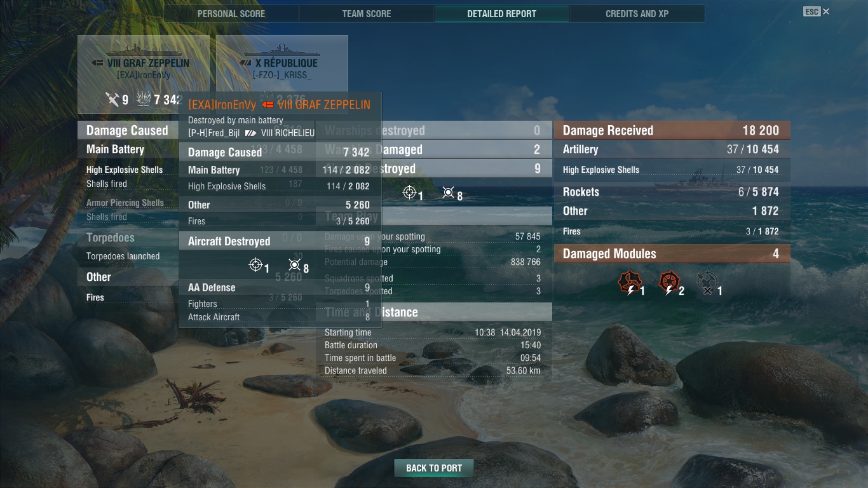Click the steering gear damaged module icon
This screenshot has width=868, height=488.
pyautogui.click(x=668, y=283)
